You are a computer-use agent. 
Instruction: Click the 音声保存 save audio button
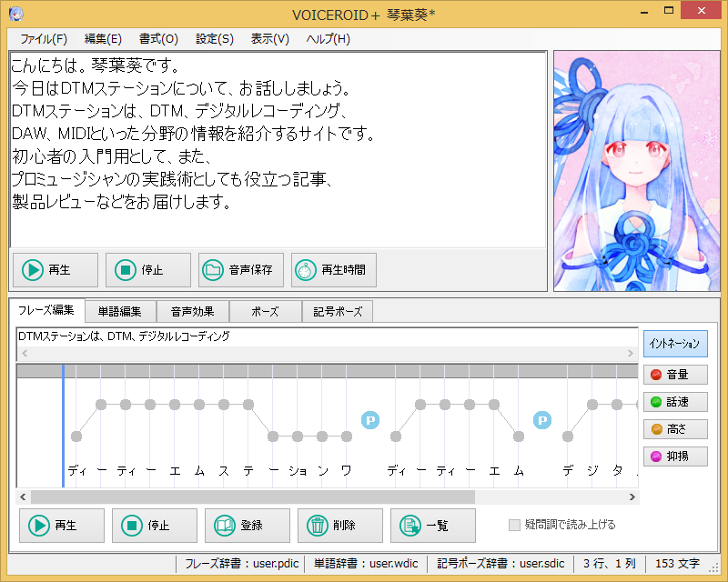(241, 270)
